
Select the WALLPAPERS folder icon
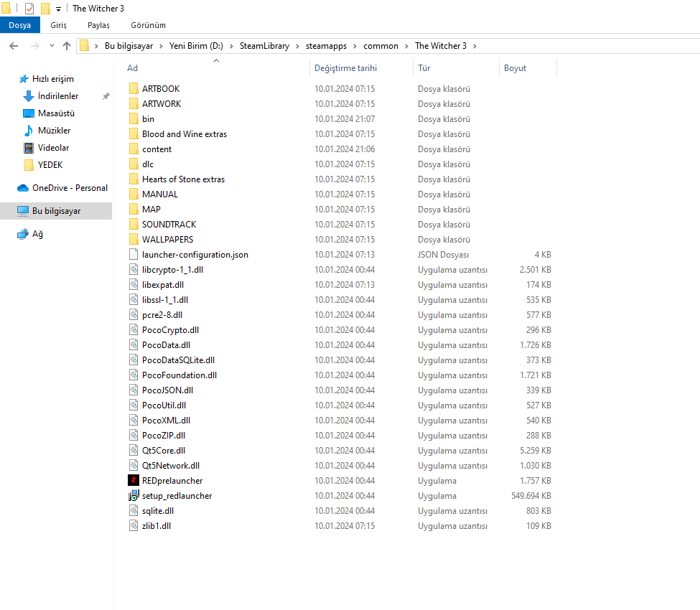pos(134,240)
